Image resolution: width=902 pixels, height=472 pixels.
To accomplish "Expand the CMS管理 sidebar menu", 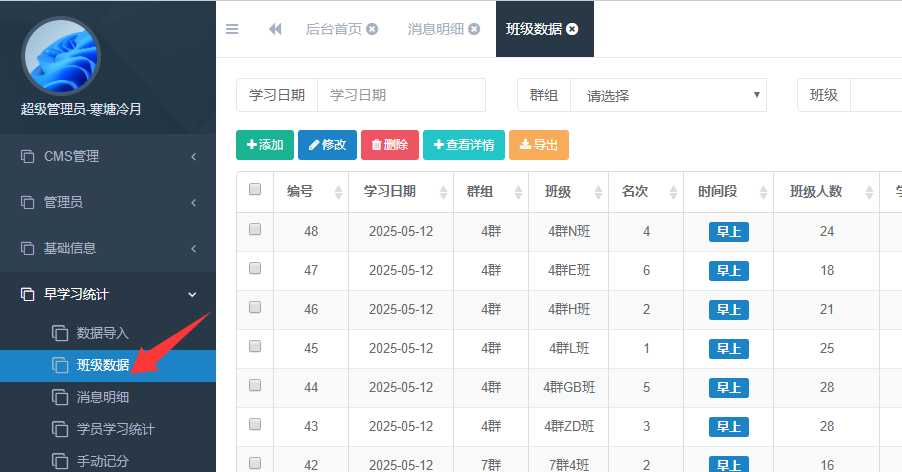I will pyautogui.click(x=107, y=156).
